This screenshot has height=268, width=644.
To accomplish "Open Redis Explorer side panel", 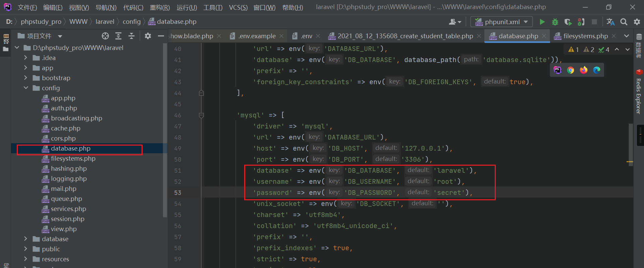I will [639, 92].
